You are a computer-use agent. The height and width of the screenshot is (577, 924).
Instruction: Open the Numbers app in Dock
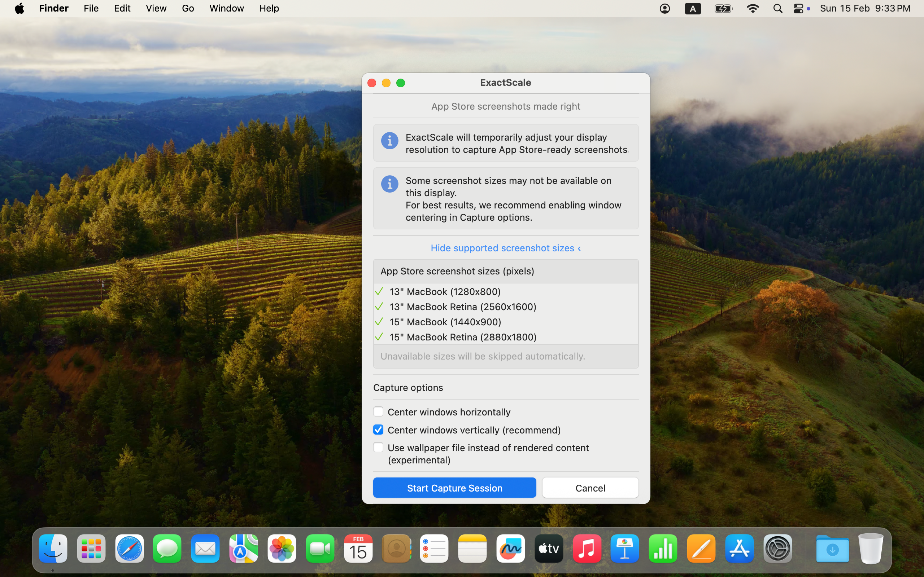[663, 549]
